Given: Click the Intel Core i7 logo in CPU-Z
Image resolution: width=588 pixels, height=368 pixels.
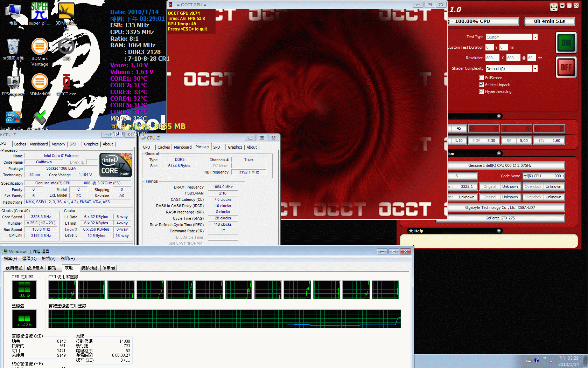Looking at the screenshot, I should [115, 165].
